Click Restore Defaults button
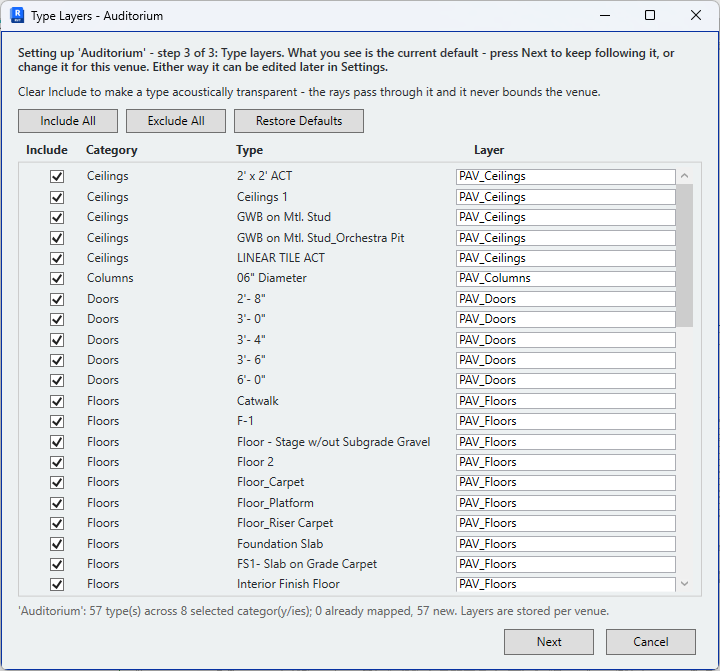The height and width of the screenshot is (671, 720). (299, 121)
